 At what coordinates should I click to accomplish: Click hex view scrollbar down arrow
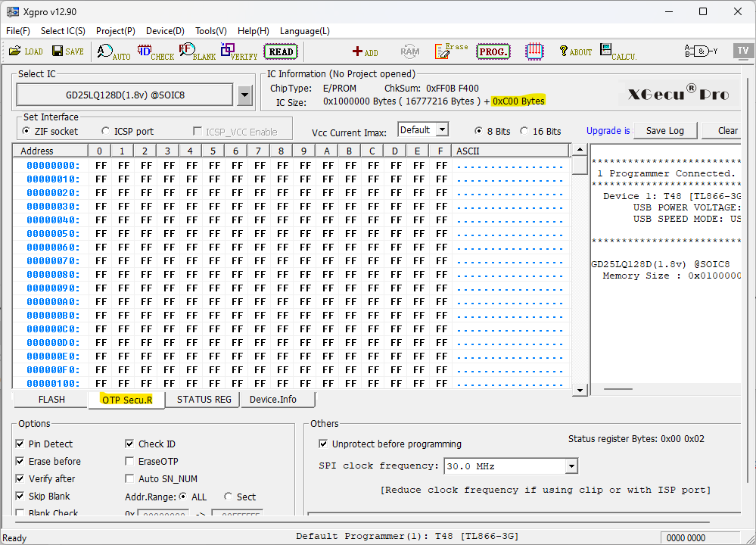coord(580,390)
